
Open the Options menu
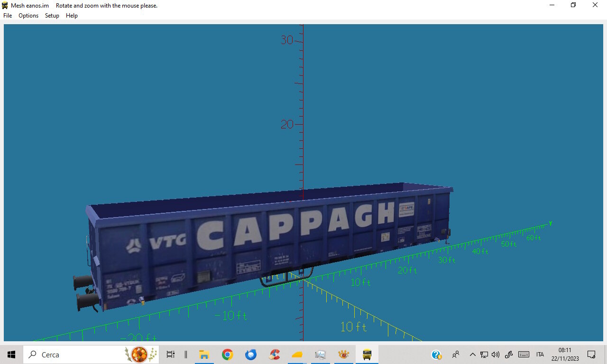[28, 16]
